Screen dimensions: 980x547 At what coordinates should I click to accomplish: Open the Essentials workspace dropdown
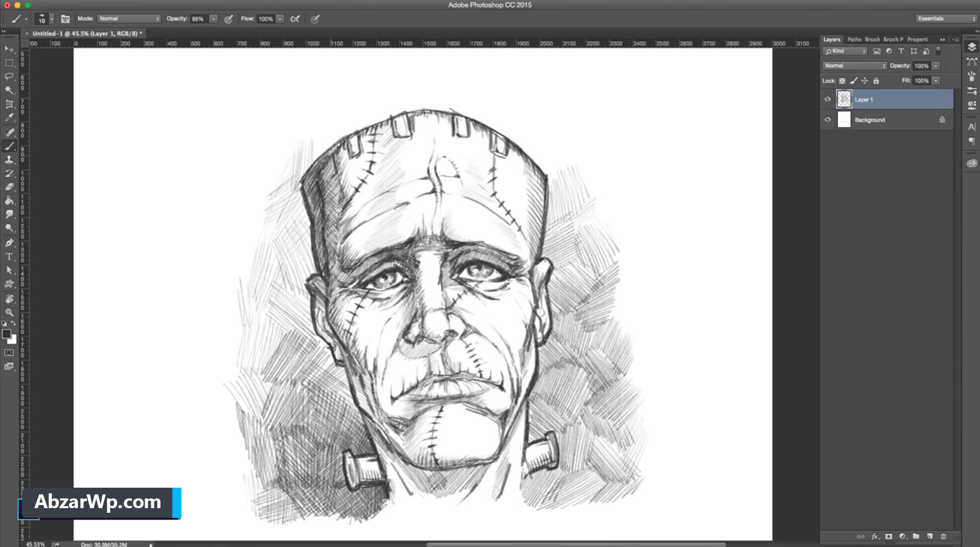point(946,18)
